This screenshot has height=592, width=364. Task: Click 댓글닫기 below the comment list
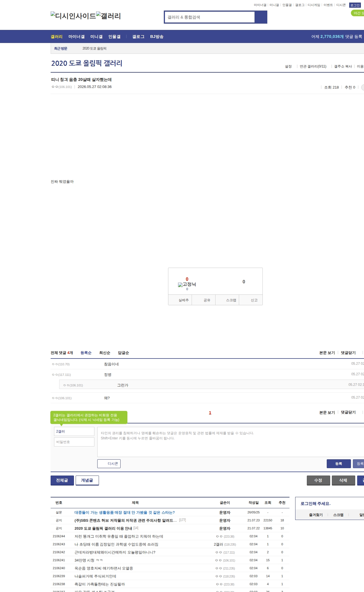[x=348, y=412]
